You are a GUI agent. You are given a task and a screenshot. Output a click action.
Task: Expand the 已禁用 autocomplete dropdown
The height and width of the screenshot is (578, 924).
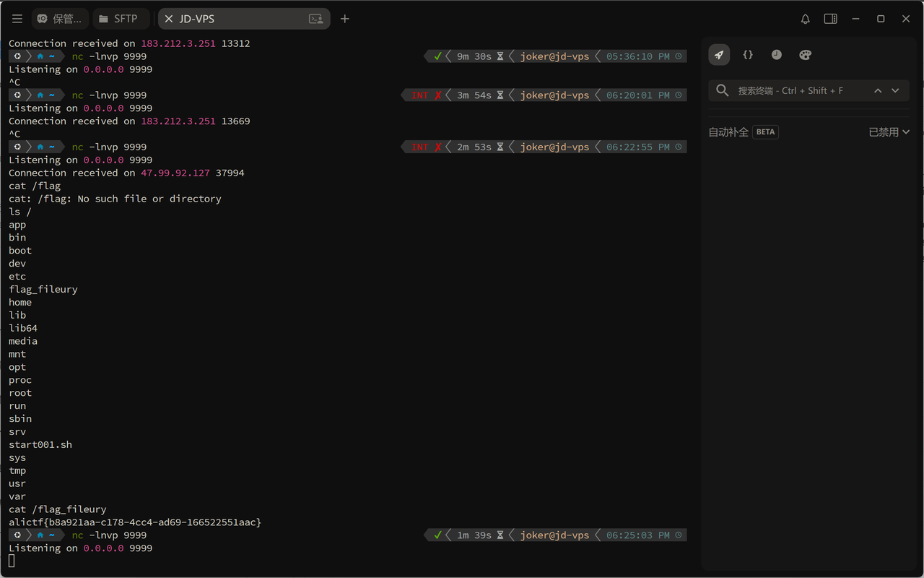tap(889, 132)
